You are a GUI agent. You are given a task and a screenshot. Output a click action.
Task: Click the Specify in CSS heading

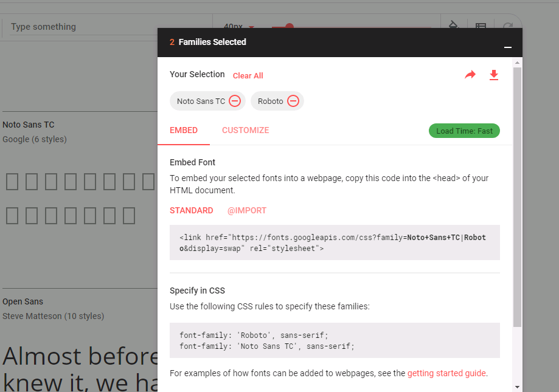click(x=197, y=291)
